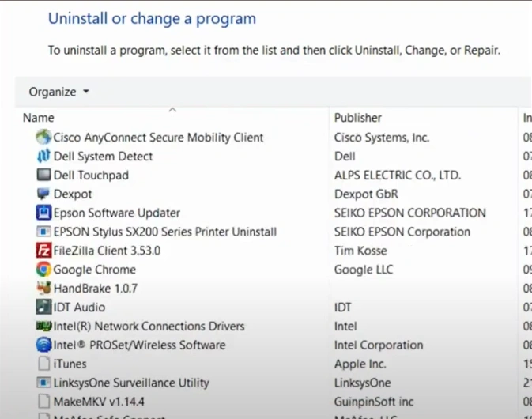
Task: Click the IDT Audio music note icon
Action: (x=43, y=307)
